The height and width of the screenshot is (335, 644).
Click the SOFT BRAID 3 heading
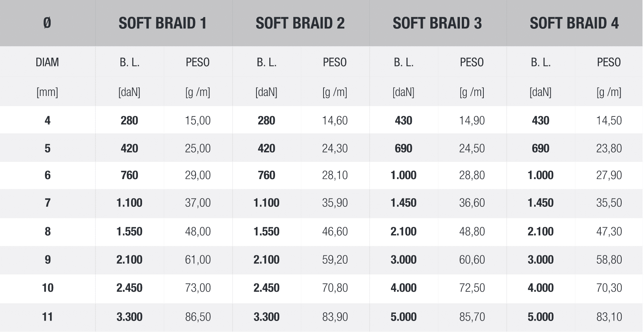437,23
